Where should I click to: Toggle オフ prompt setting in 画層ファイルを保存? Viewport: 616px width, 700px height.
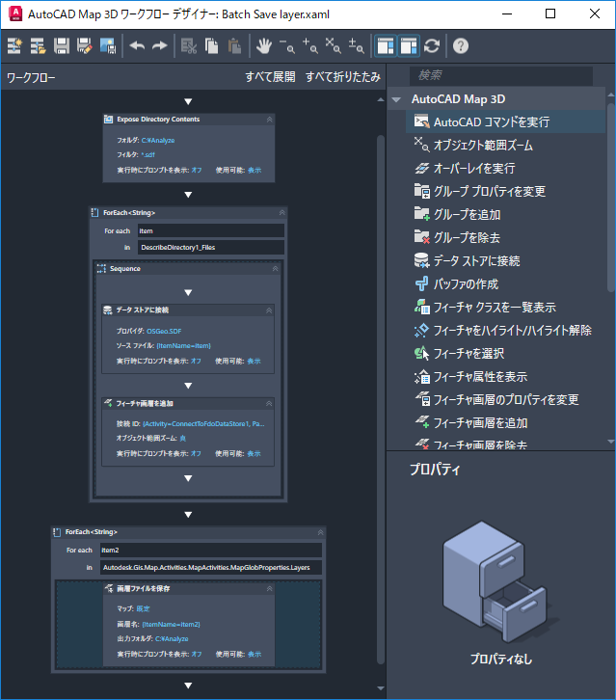pos(197,654)
